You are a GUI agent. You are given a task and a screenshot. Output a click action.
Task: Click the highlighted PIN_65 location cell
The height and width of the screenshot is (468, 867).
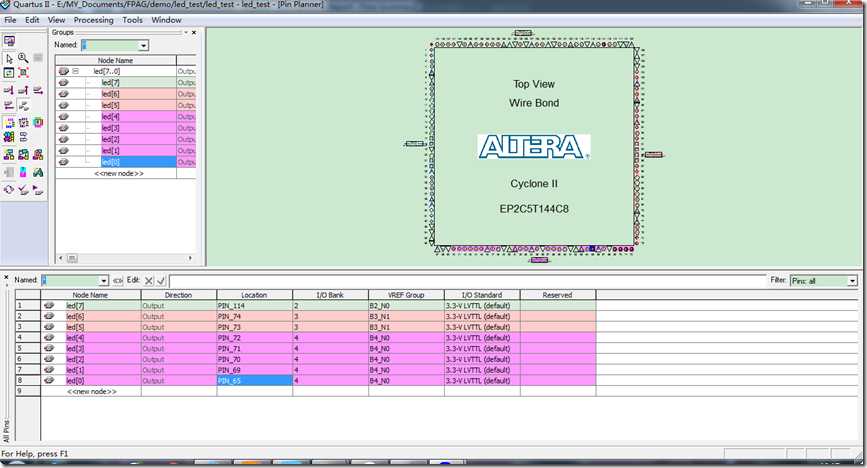point(254,381)
